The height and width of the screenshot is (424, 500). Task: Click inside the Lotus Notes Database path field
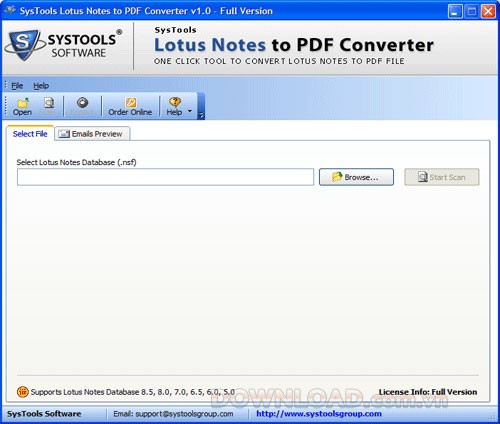[165, 177]
